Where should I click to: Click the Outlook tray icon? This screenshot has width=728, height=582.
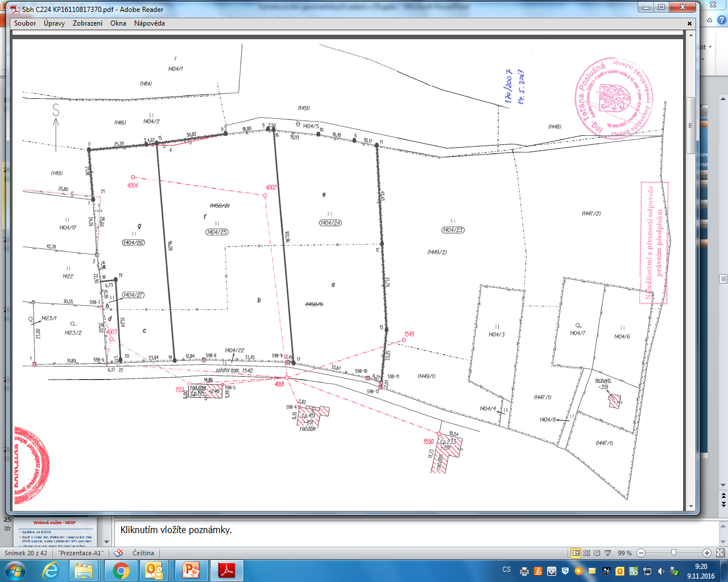pos(620,571)
